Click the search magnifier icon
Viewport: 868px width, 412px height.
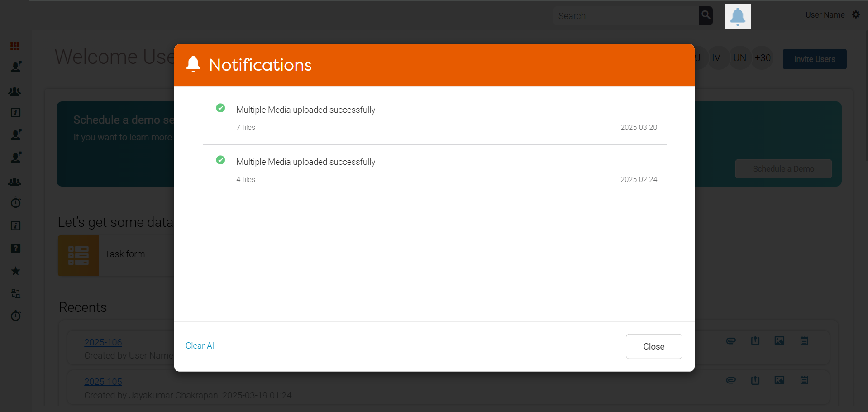pyautogui.click(x=705, y=15)
